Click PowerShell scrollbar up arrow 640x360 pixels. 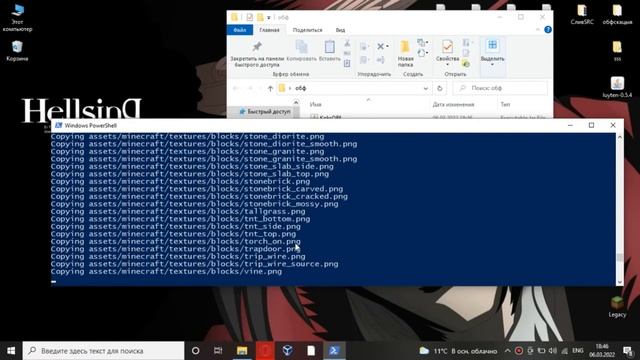pyautogui.click(x=620, y=137)
